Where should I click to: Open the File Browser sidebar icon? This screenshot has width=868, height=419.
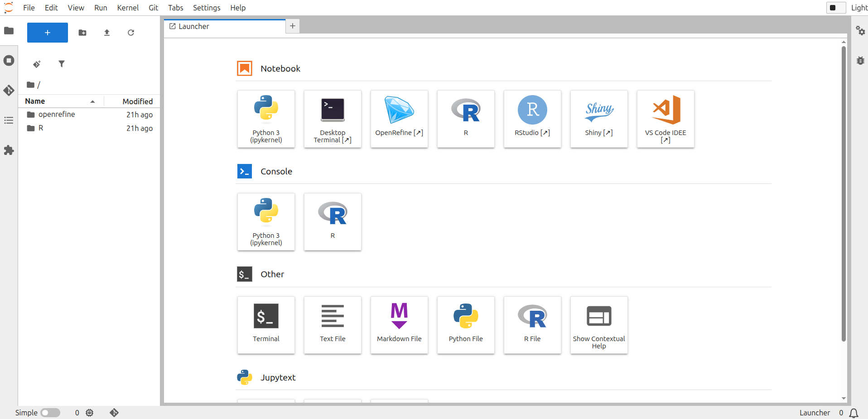(9, 31)
